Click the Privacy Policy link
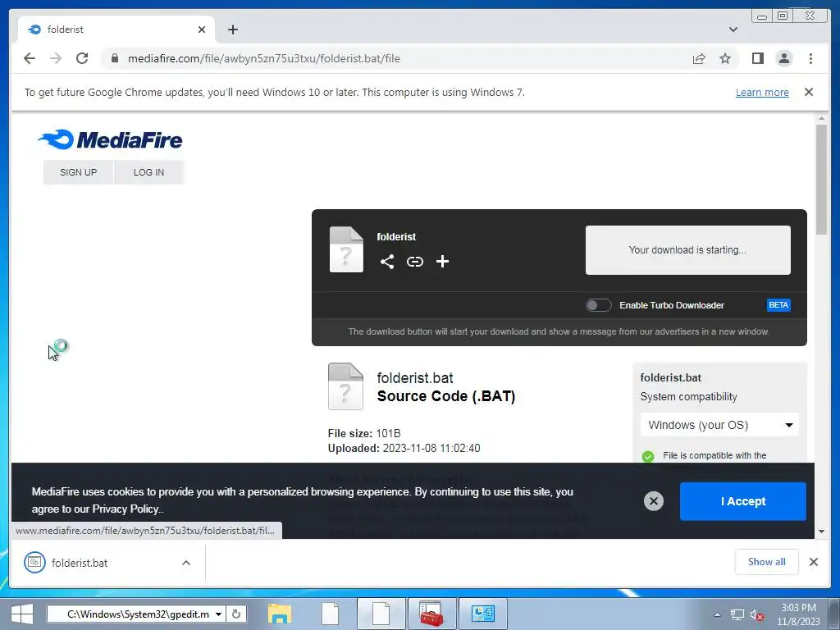The height and width of the screenshot is (630, 840). click(x=126, y=509)
